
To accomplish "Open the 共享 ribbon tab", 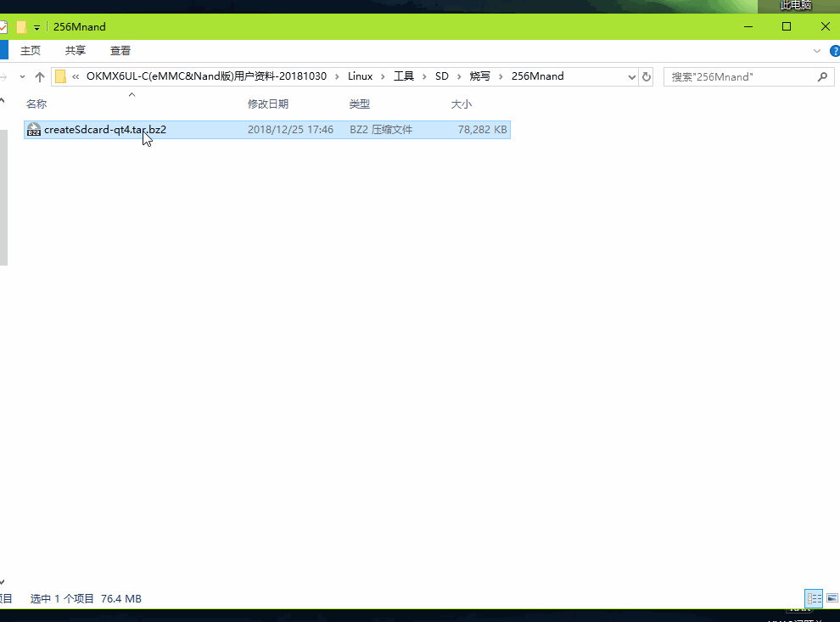I will click(76, 51).
